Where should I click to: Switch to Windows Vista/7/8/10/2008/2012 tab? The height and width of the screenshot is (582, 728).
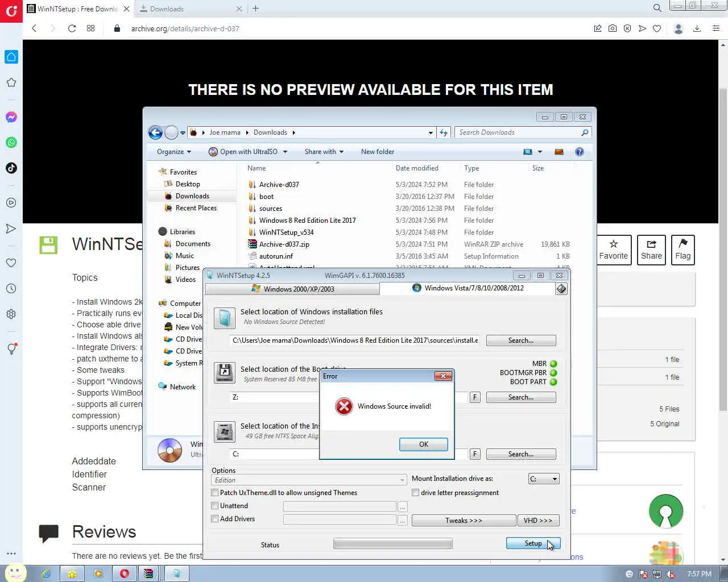click(466, 288)
